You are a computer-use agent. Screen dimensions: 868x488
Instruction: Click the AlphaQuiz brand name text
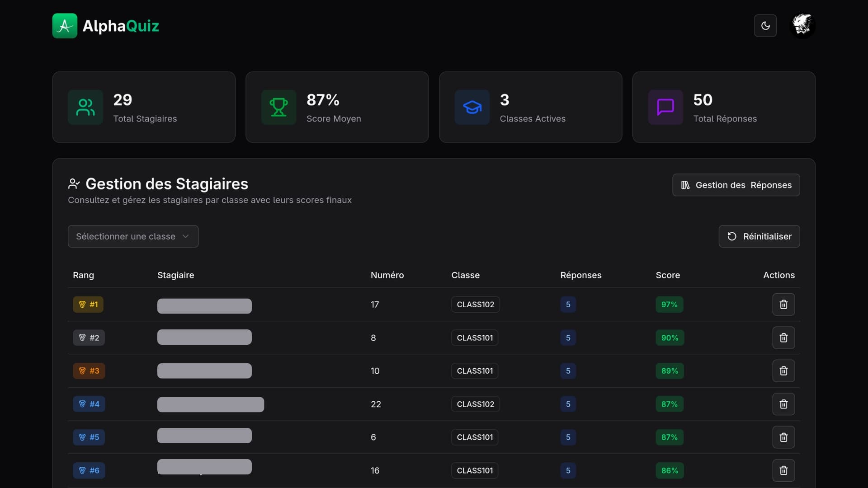121,26
